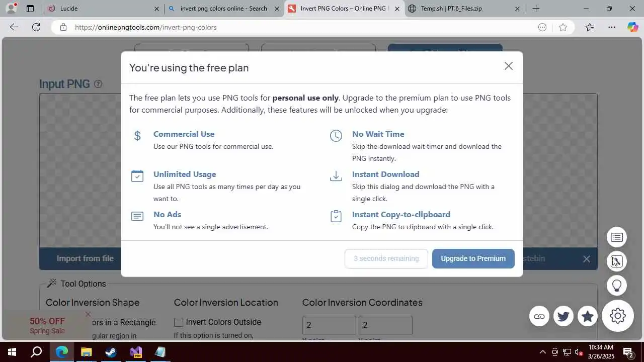Image resolution: width=644 pixels, height=362 pixels.
Task: Click the second coordinates input with value 2
Action: (385, 325)
